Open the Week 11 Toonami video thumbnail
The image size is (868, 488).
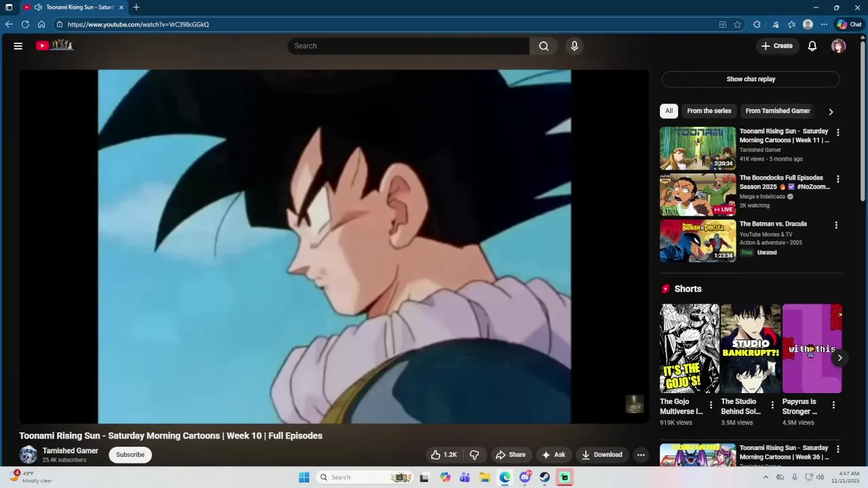click(x=698, y=148)
